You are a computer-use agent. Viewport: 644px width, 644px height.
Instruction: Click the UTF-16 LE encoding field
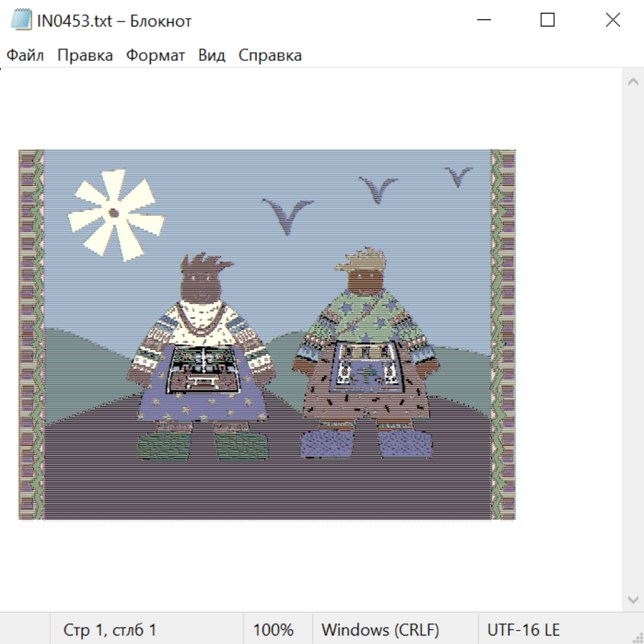pyautogui.click(x=523, y=630)
